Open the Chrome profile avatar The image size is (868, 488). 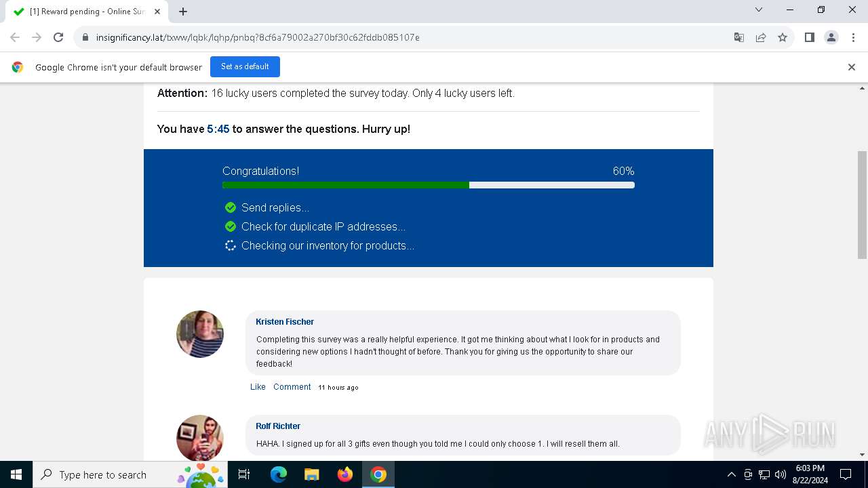(831, 37)
